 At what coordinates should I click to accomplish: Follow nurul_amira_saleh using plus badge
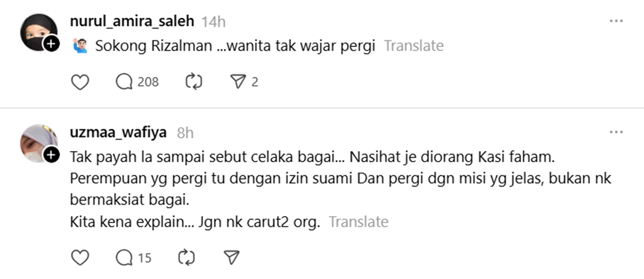[51, 44]
